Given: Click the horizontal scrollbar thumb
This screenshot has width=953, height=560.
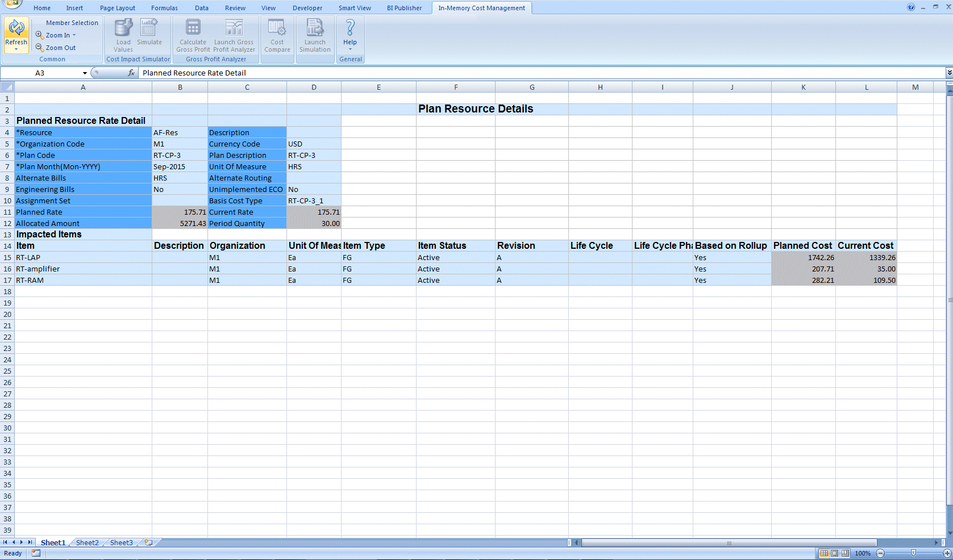Looking at the screenshot, I should click(x=729, y=542).
